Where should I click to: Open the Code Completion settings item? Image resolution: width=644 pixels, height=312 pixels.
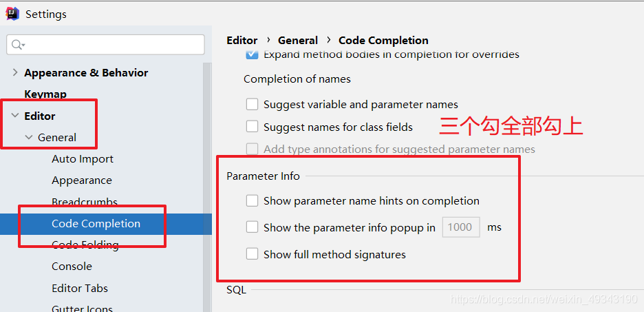pyautogui.click(x=96, y=223)
